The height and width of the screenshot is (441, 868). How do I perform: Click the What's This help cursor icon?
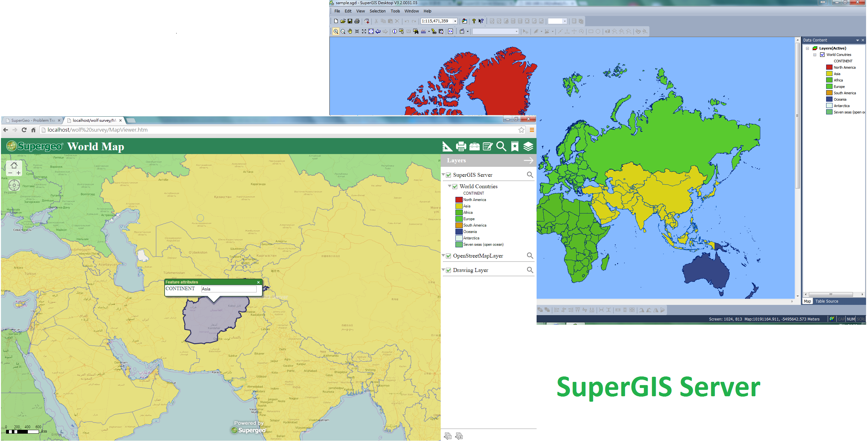[x=481, y=21]
